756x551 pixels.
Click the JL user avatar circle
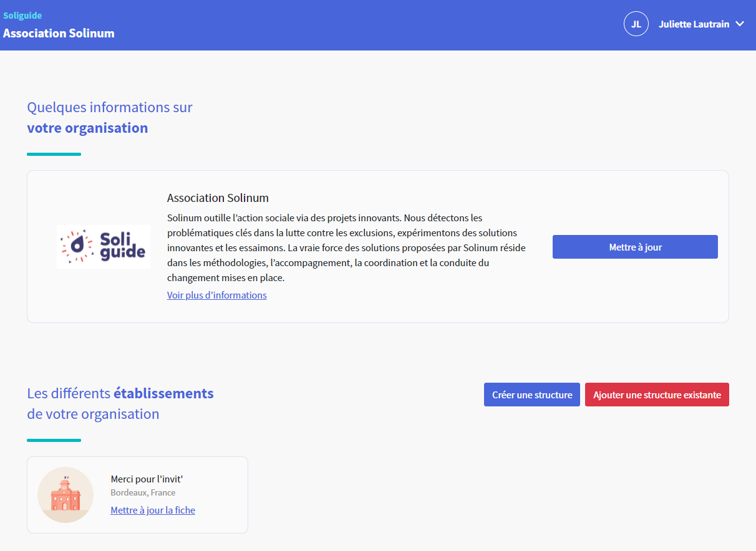(636, 24)
